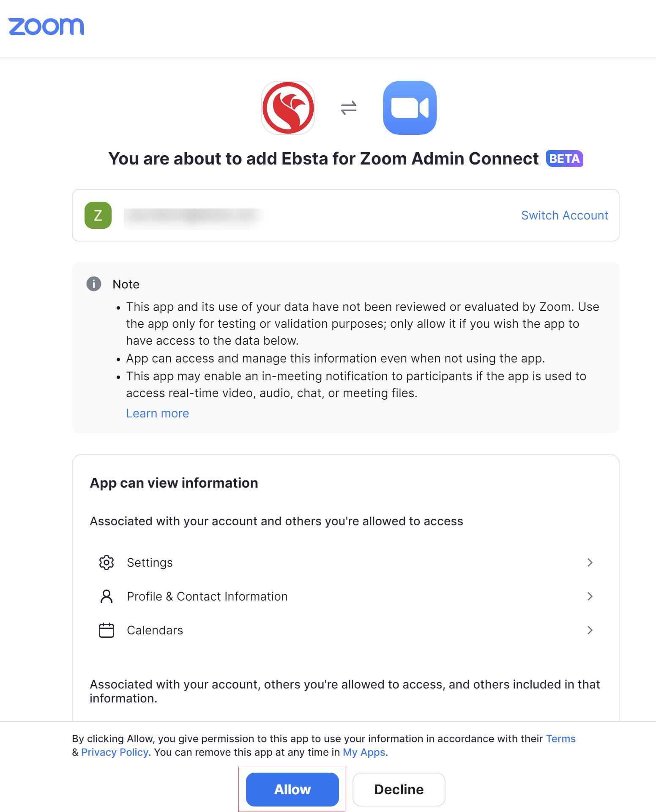
Task: Click the Switch Account link
Action: [565, 215]
